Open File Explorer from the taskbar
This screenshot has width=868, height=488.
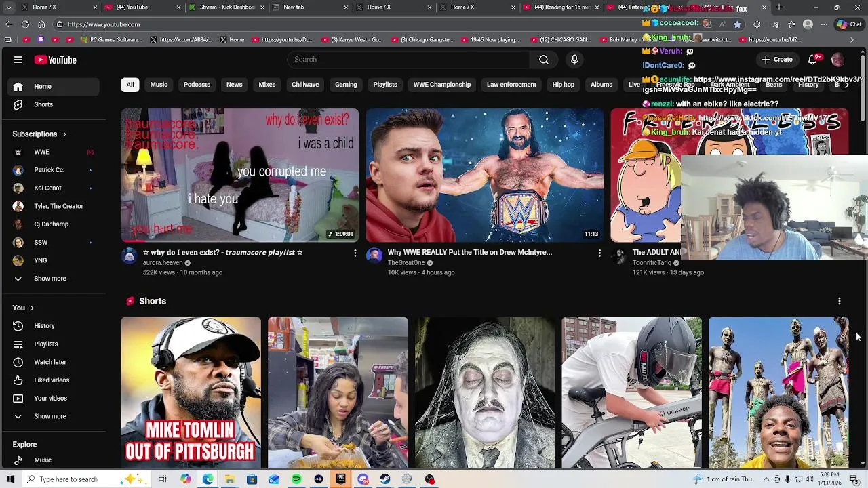(x=230, y=479)
